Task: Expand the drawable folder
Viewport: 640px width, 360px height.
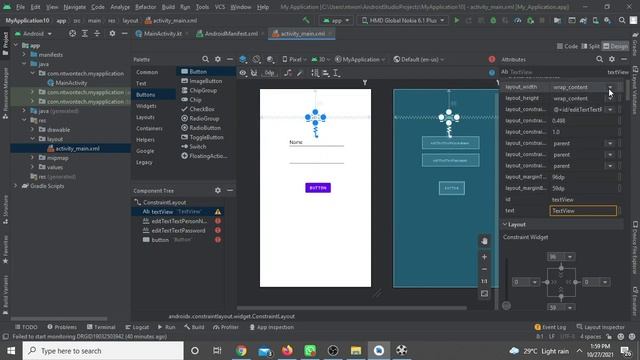Action: pyautogui.click(x=32, y=130)
